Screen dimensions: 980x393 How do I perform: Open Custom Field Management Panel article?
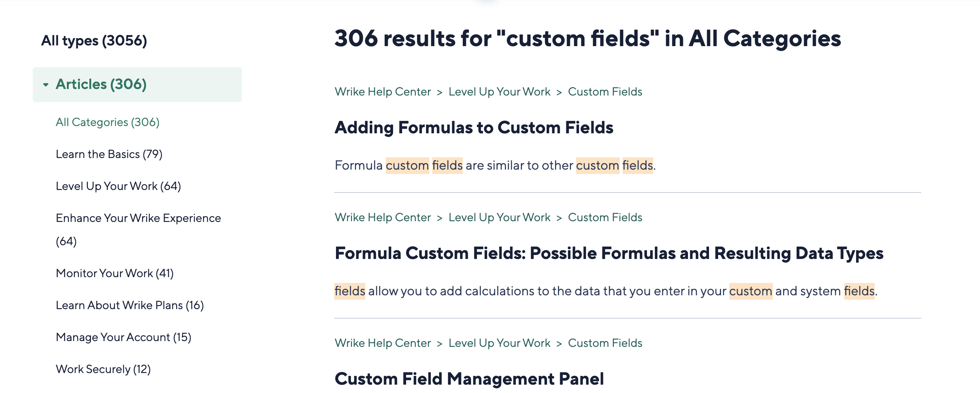(x=469, y=378)
